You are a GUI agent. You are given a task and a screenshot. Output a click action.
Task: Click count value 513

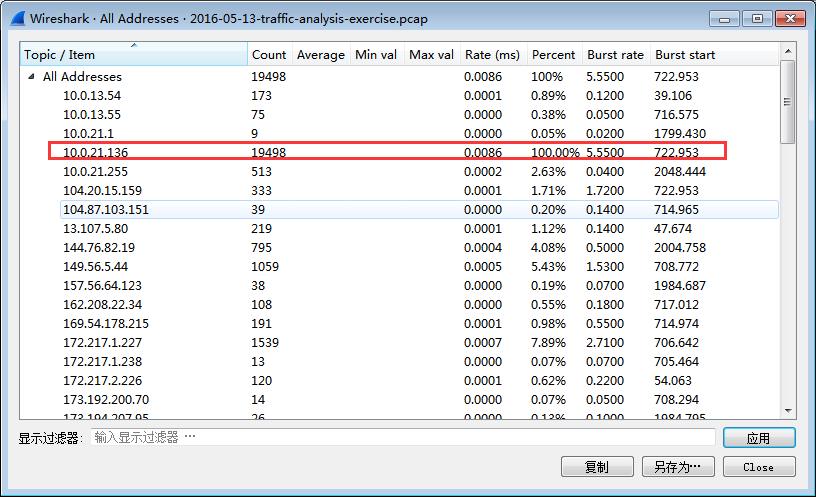pyautogui.click(x=261, y=172)
